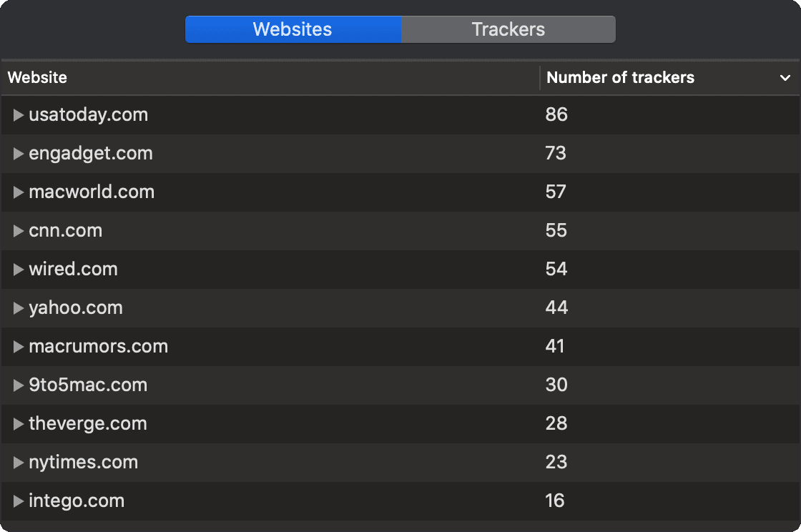
Task: Toggle sort order chevron in header
Action: click(785, 78)
